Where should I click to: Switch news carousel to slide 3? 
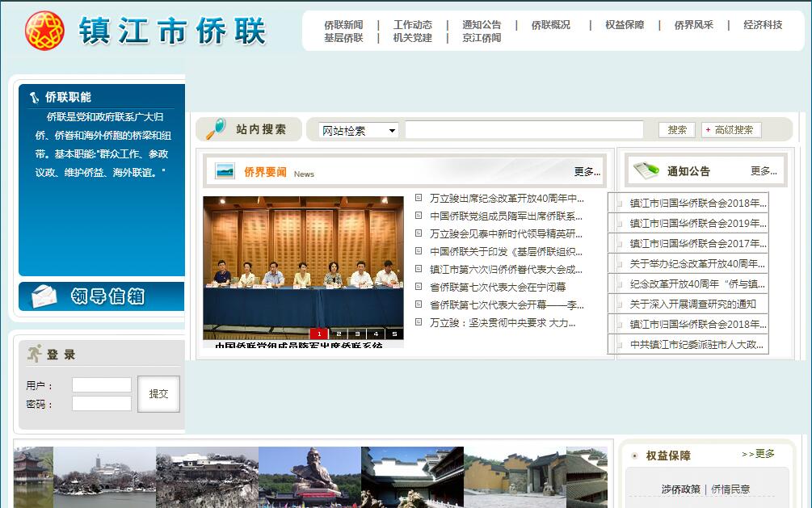(357, 334)
